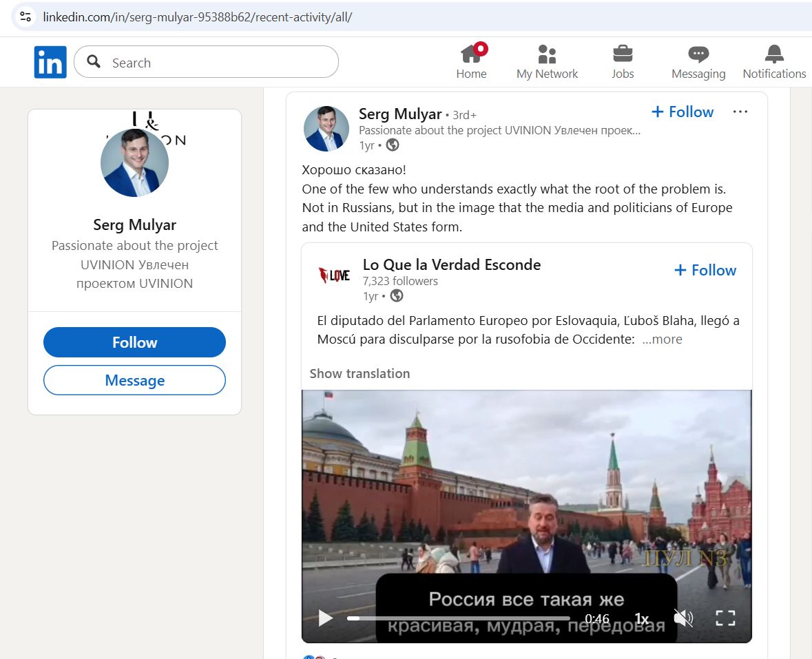Change playback speed from 1x

[x=641, y=618]
